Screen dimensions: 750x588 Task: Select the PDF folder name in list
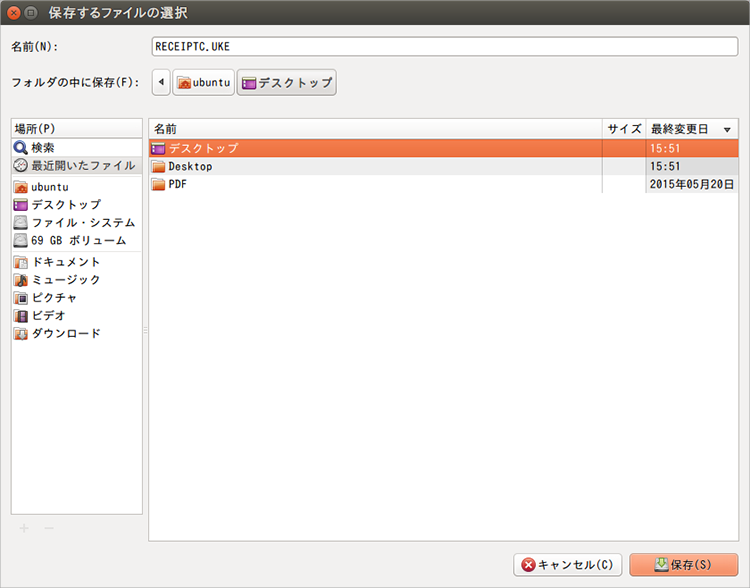tap(177, 184)
